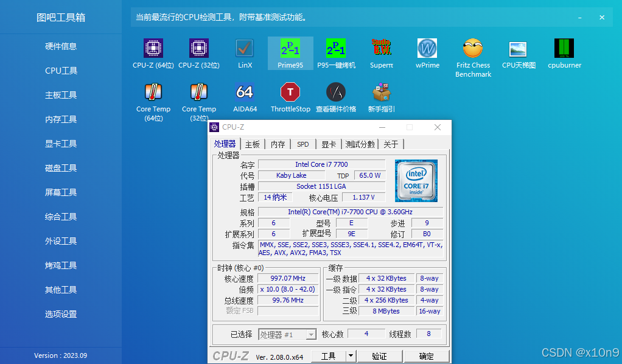The width and height of the screenshot is (622, 364).
Task: Click the 验证 button in CPU-Z
Action: click(x=379, y=356)
